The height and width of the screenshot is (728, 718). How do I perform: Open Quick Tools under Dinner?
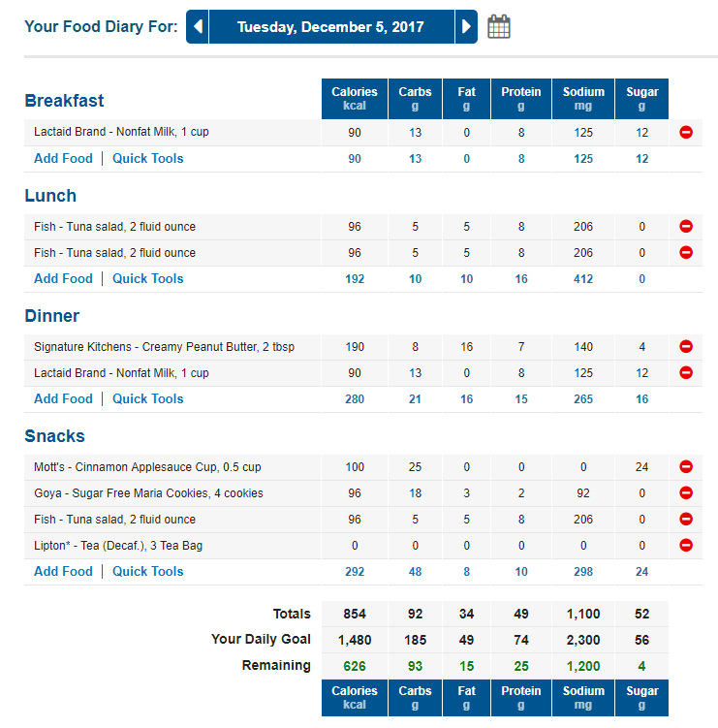coord(148,398)
